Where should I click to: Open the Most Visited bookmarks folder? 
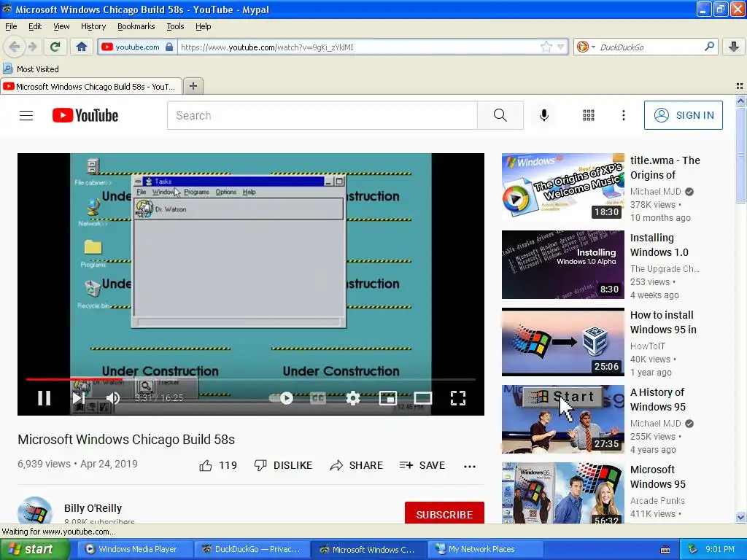(31, 69)
